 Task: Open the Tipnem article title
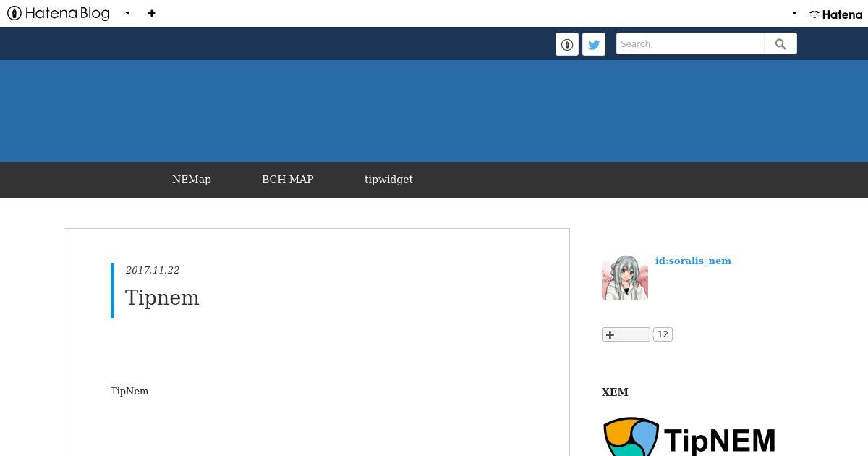tap(162, 297)
